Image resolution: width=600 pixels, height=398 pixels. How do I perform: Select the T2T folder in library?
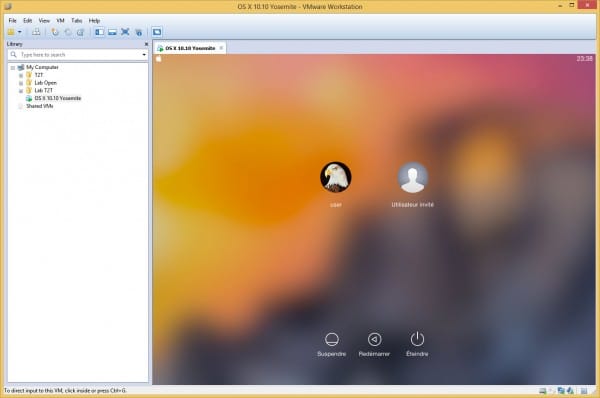(39, 75)
